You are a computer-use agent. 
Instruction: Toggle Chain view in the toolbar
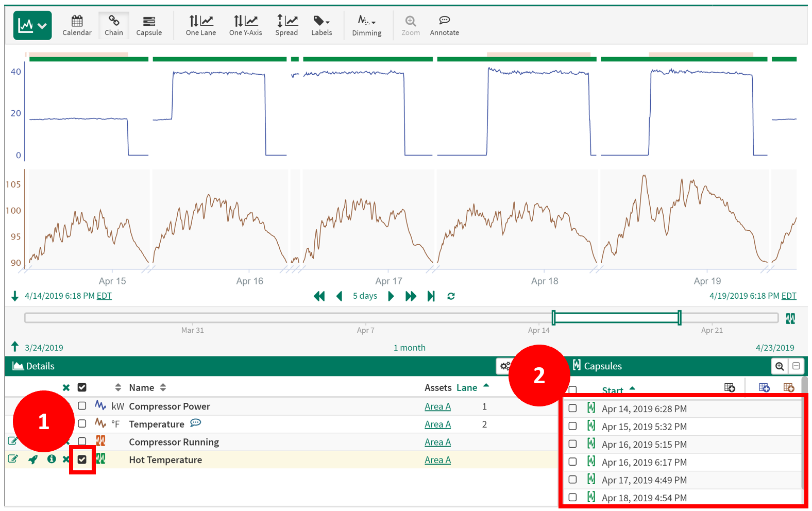(113, 25)
